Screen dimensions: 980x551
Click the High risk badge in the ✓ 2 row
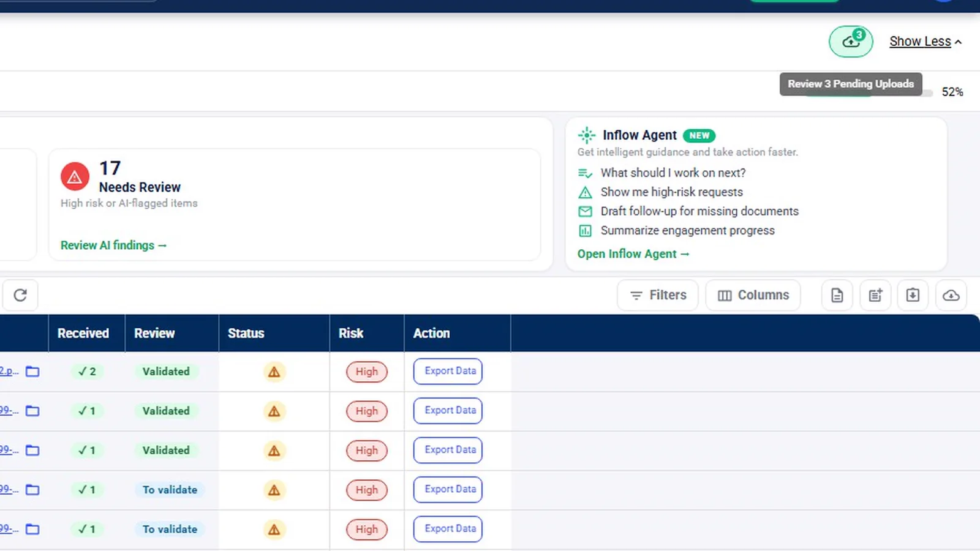point(367,372)
